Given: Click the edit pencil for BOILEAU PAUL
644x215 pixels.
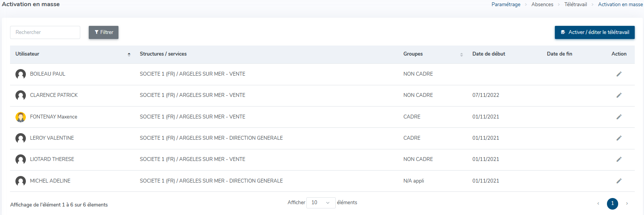Looking at the screenshot, I should point(619,74).
